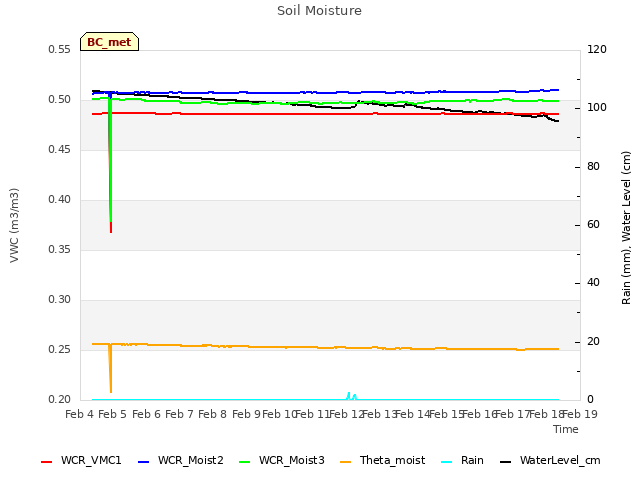
Task: Click the 20 right axis value
Action: point(593,341)
